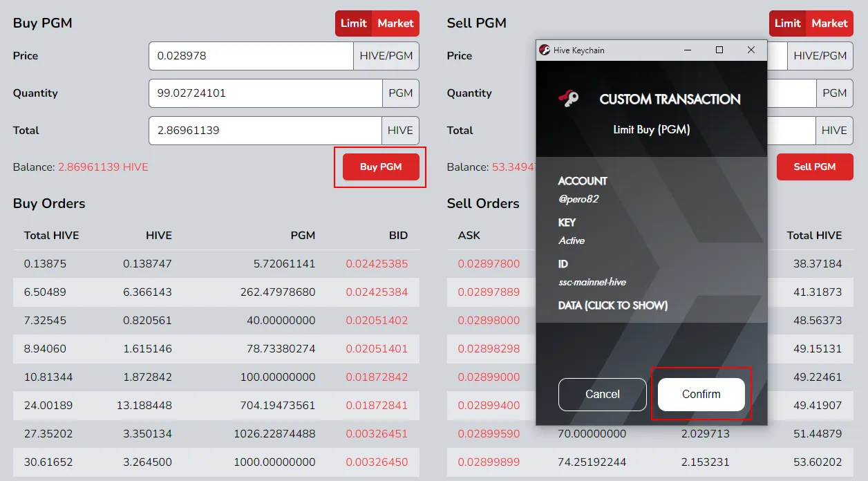
Task: Click bid price 0.00326450
Action: pyautogui.click(x=377, y=462)
